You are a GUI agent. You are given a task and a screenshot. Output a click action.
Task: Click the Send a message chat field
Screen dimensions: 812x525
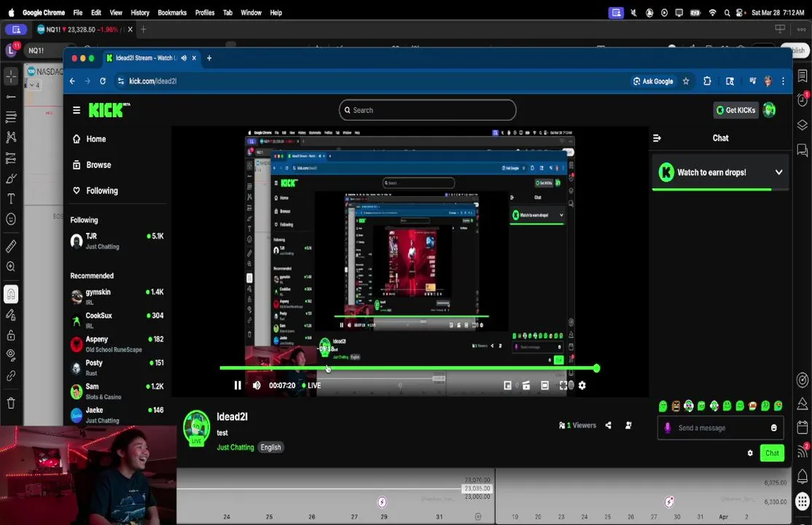tap(720, 428)
